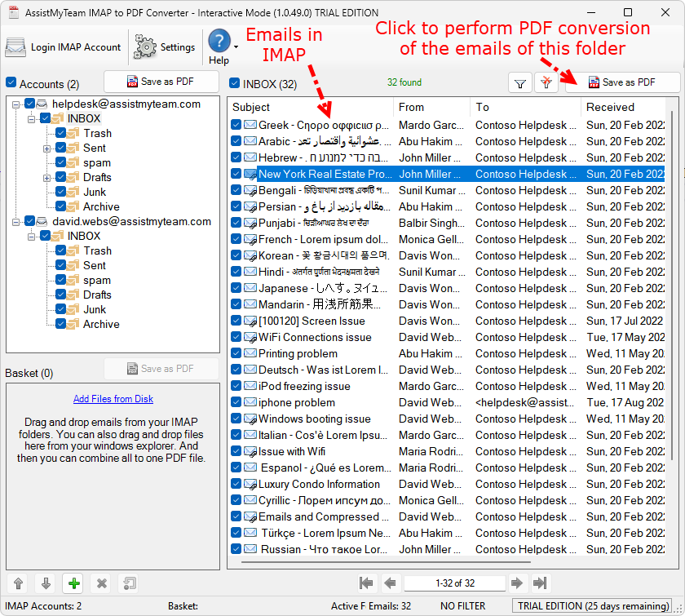Uncheck the New York Real Estate email
The height and width of the screenshot is (616, 685).
pos(236,174)
